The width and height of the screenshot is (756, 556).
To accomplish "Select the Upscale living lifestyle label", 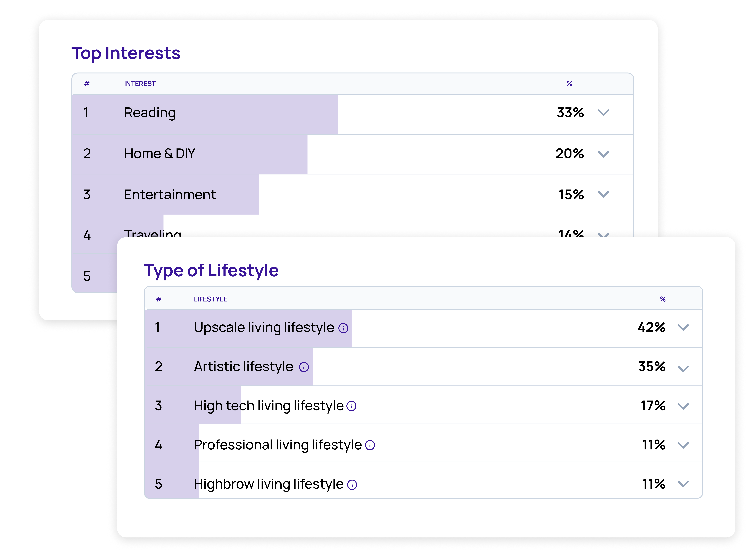I will pyautogui.click(x=264, y=327).
